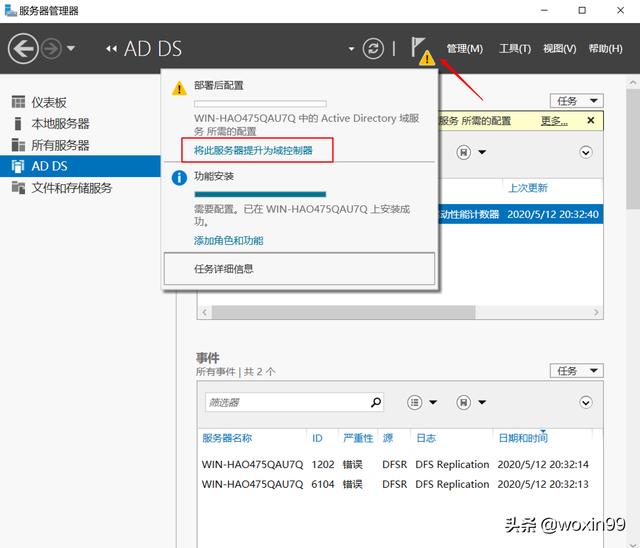640x548 pixels.
Task: Open save query dropdown arrow in servers panel
Action: click(482, 152)
